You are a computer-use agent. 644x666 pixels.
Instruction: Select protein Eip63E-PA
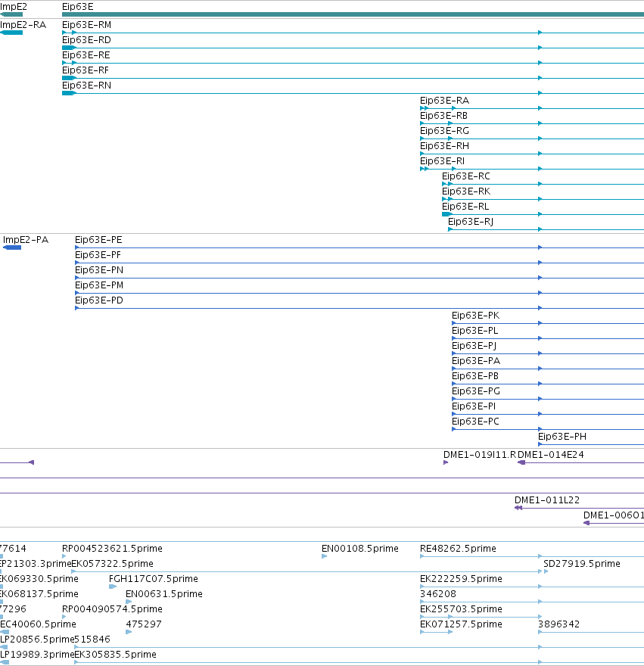pyautogui.click(x=476, y=361)
